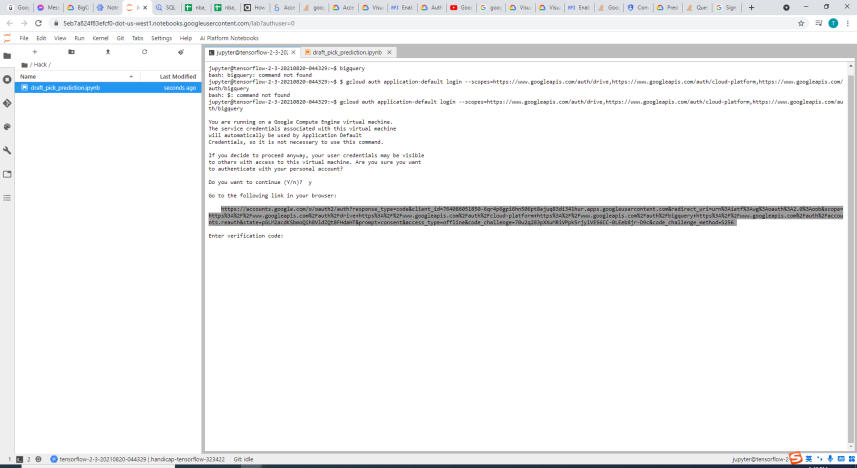Click the browser forward arrow
The height and width of the screenshot is (468, 857).
pyautogui.click(x=24, y=23)
